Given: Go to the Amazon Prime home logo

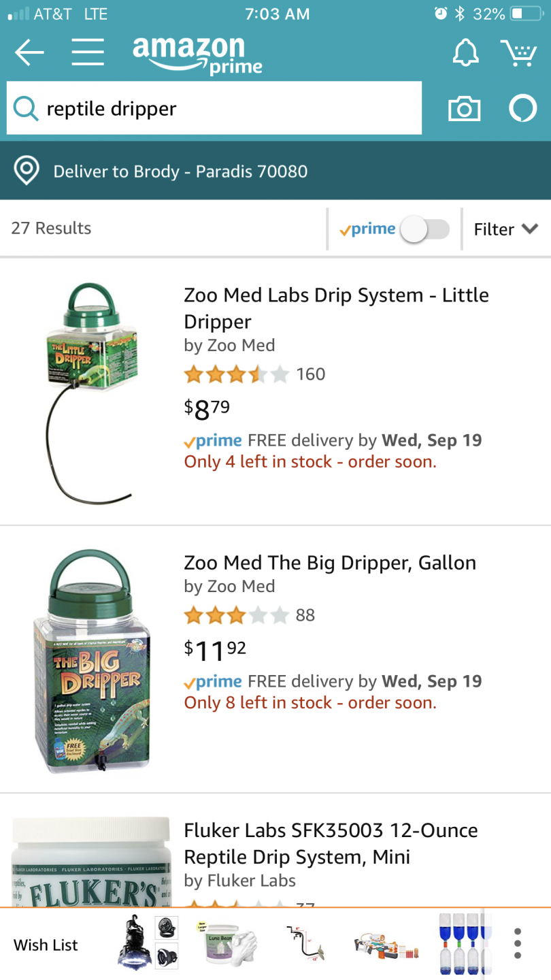Looking at the screenshot, I should 197,54.
